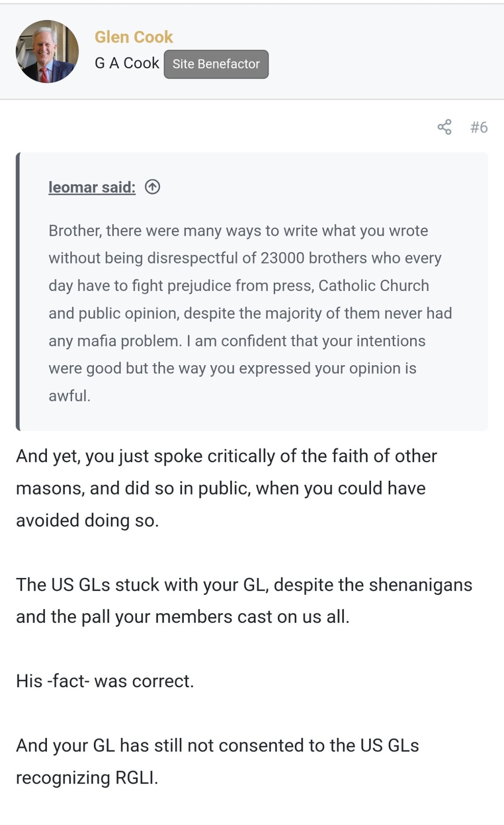This screenshot has width=504, height=825.
Task: Click the paragraph starting "And yet, you"
Action: point(226,488)
